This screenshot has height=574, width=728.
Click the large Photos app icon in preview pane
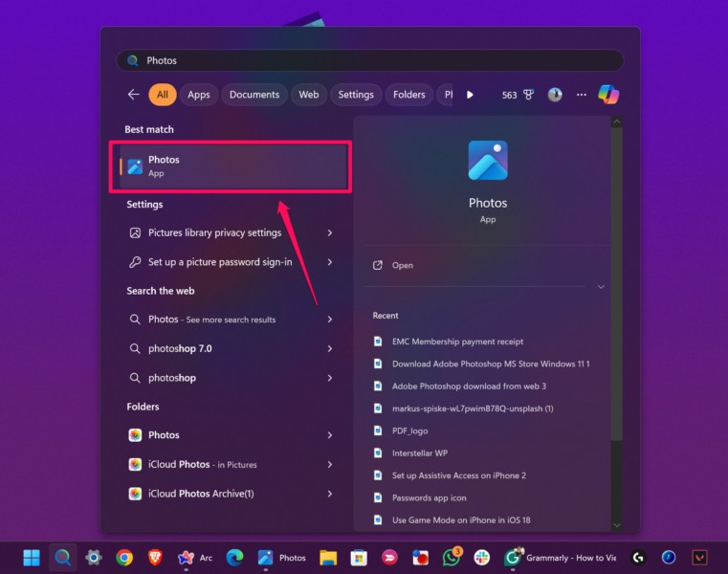pyautogui.click(x=488, y=160)
